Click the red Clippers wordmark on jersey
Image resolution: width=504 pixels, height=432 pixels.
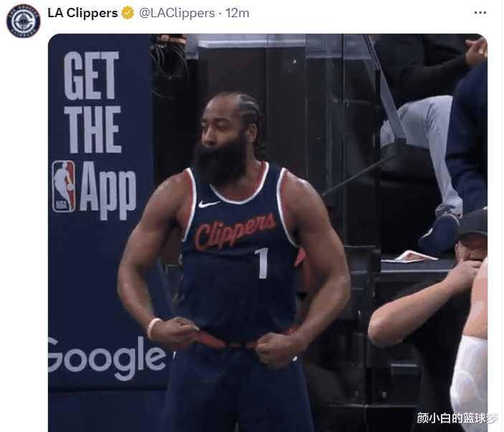tap(235, 231)
